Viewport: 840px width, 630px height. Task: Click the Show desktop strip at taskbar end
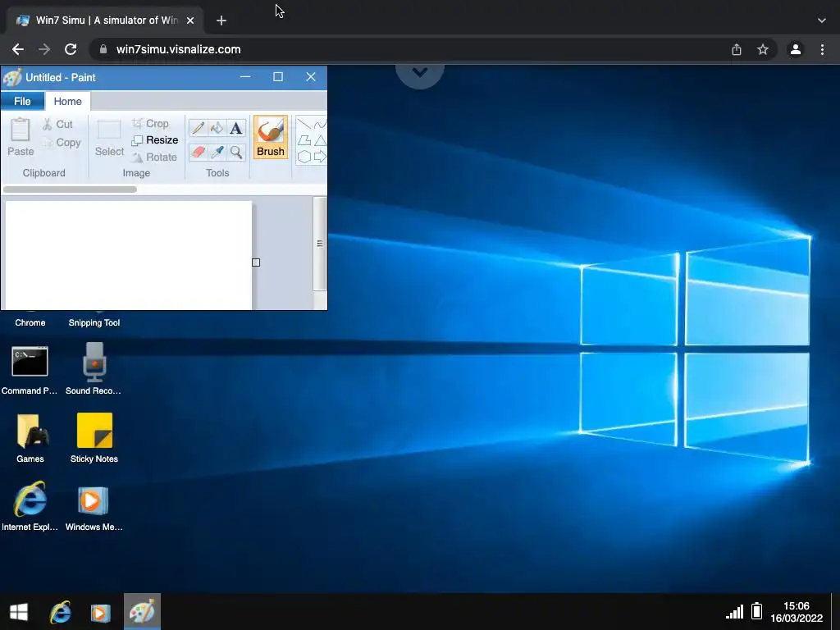(835, 611)
